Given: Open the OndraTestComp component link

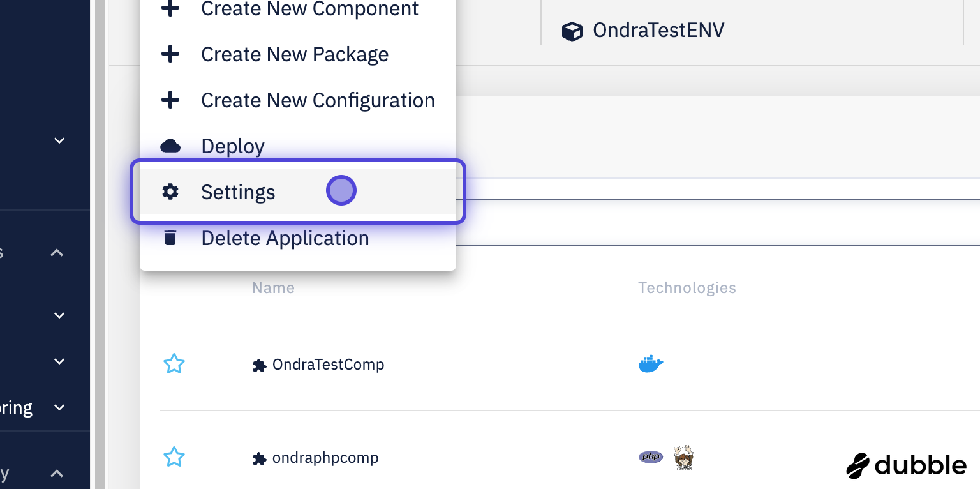Looking at the screenshot, I should tap(328, 365).
